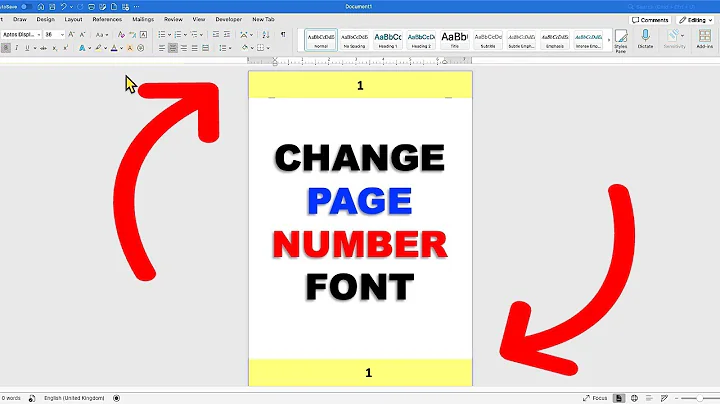Open the Home icon in title bar
The width and height of the screenshot is (720, 404).
pyautogui.click(x=41, y=7)
